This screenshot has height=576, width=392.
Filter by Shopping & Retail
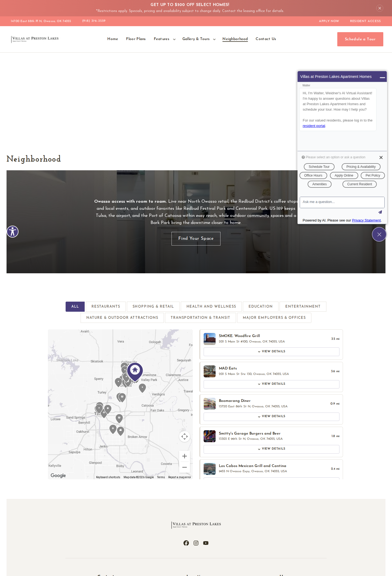[x=153, y=307]
